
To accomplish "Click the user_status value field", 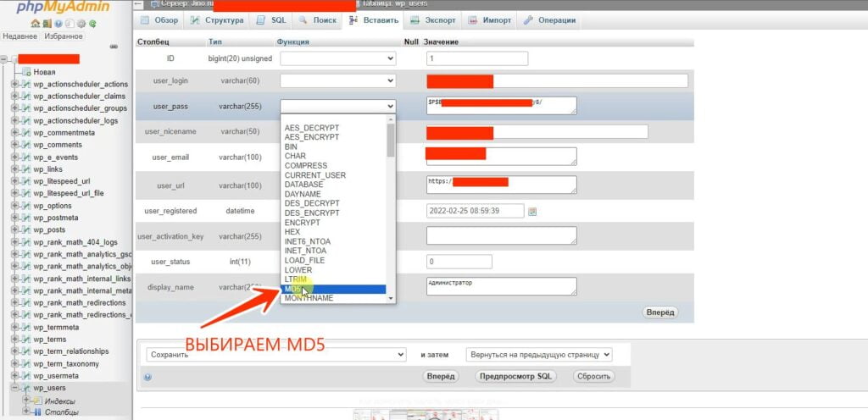I will [459, 262].
